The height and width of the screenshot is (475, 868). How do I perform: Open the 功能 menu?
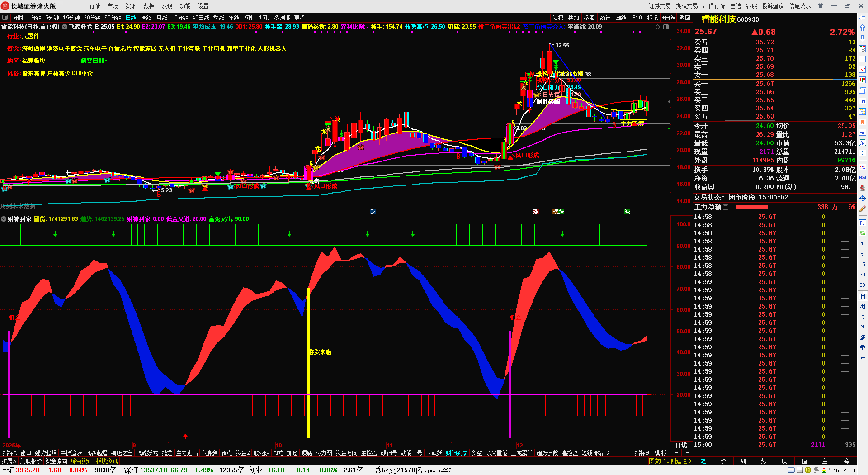185,6
